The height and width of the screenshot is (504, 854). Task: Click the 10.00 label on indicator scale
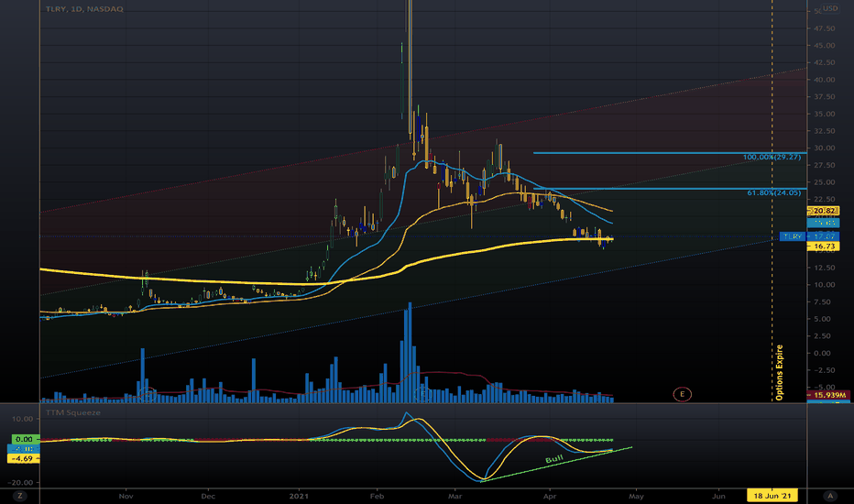(22, 419)
